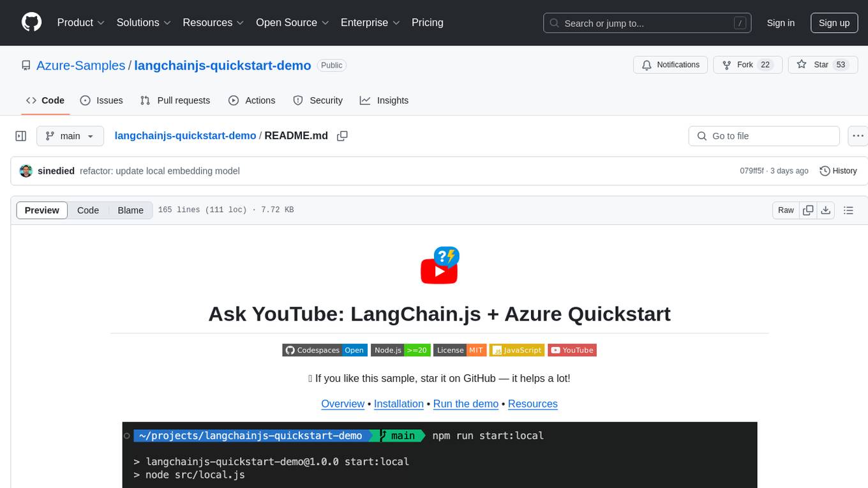Open the Node.js >=20 badge
This screenshot has width=868, height=488.
coord(400,350)
